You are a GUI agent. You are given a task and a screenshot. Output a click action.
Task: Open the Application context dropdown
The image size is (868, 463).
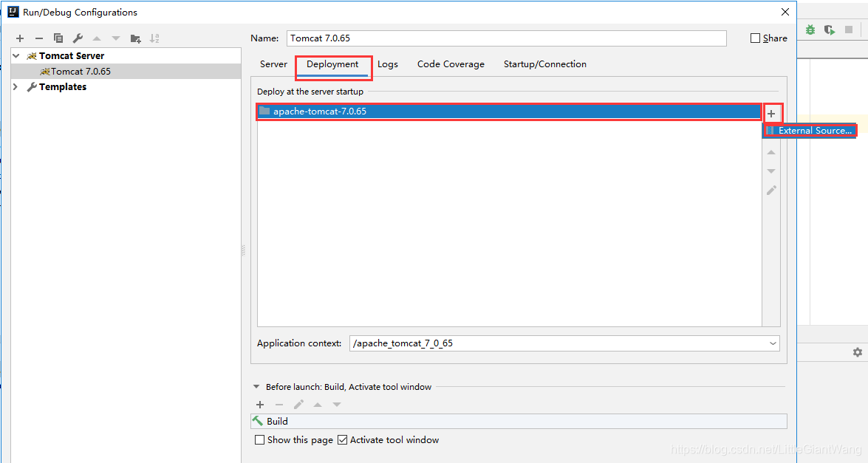(x=773, y=343)
